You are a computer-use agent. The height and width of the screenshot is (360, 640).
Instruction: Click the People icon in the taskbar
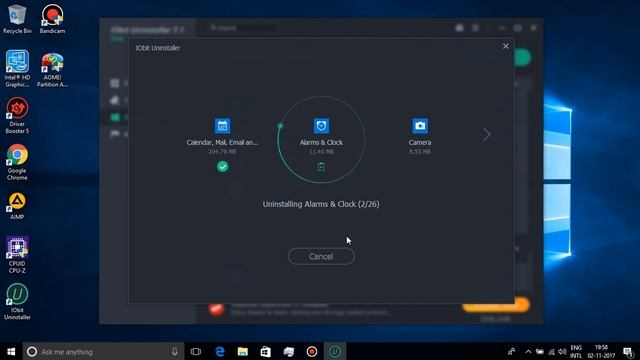click(511, 351)
